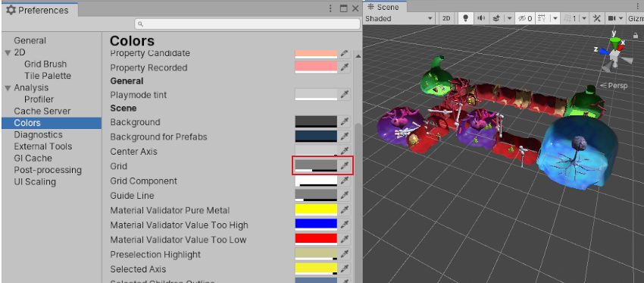Viewport: 644px width, 283px height.
Task: Switch to the Scene tab
Action: point(383,7)
